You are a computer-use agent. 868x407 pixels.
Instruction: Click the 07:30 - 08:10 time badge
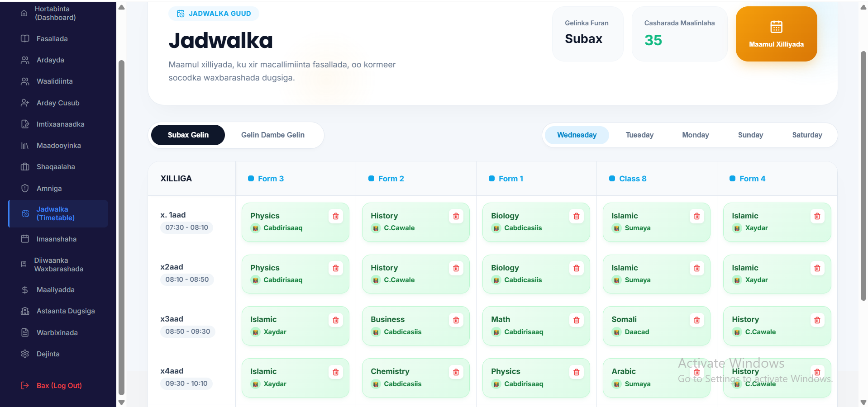[x=186, y=227]
